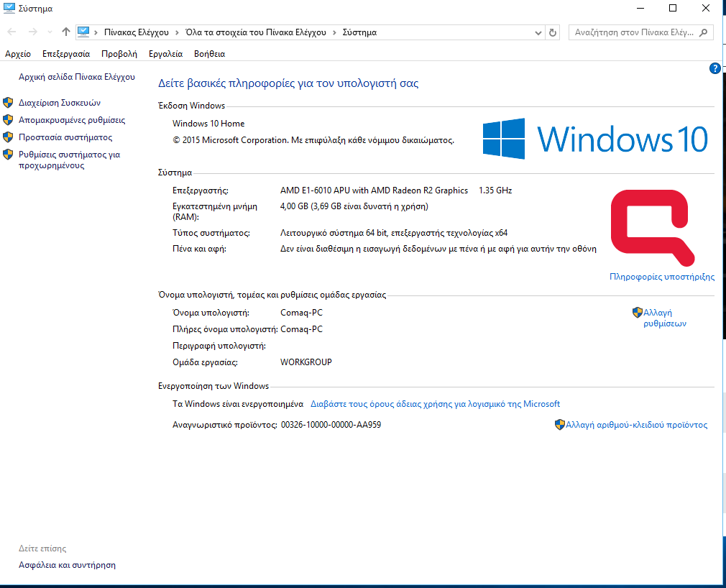
Task: Click the Forward navigation arrow
Action: (x=32, y=32)
